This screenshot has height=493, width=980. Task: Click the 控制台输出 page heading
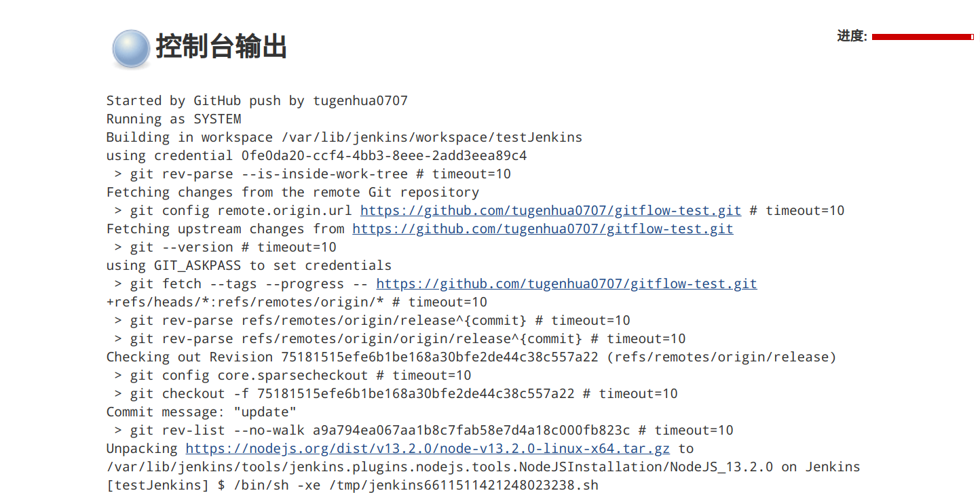pos(221,47)
